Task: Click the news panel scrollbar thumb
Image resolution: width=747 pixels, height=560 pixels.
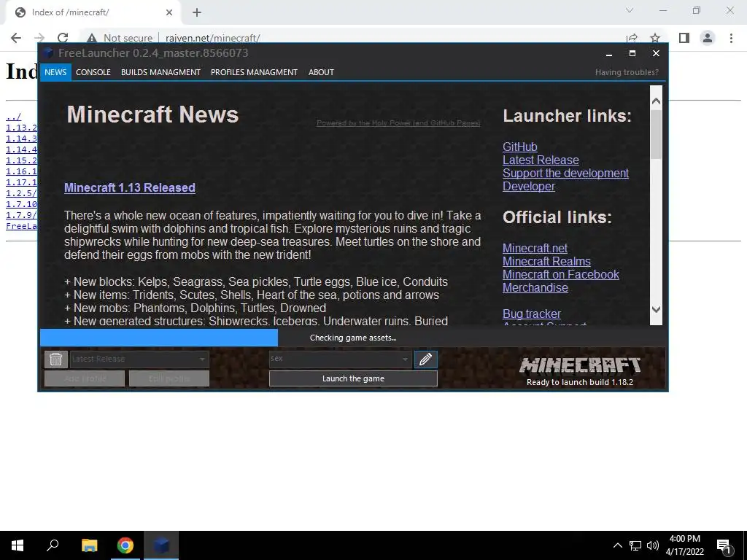Action: pos(656,135)
